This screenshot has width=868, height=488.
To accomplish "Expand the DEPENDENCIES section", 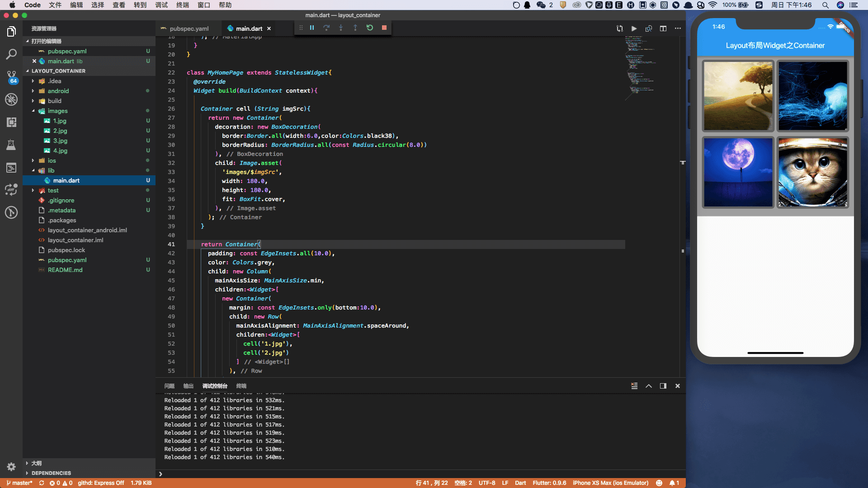I will pyautogui.click(x=51, y=473).
